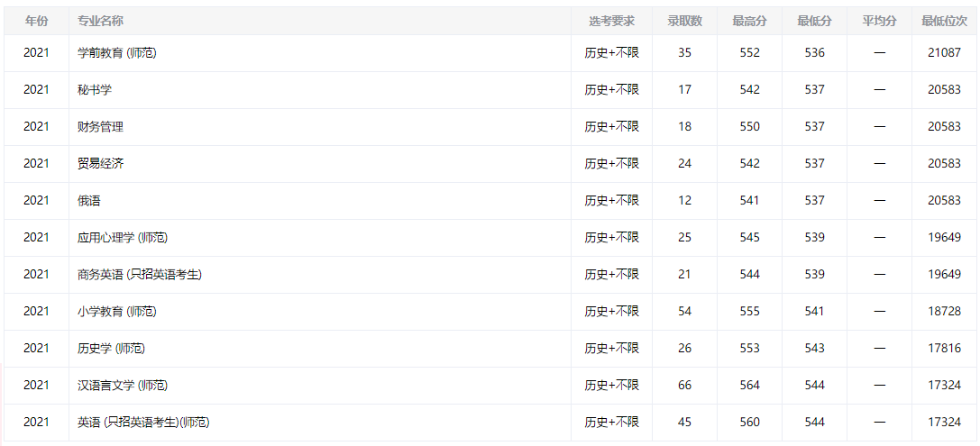Click the lowest rank value 21087

(x=944, y=53)
